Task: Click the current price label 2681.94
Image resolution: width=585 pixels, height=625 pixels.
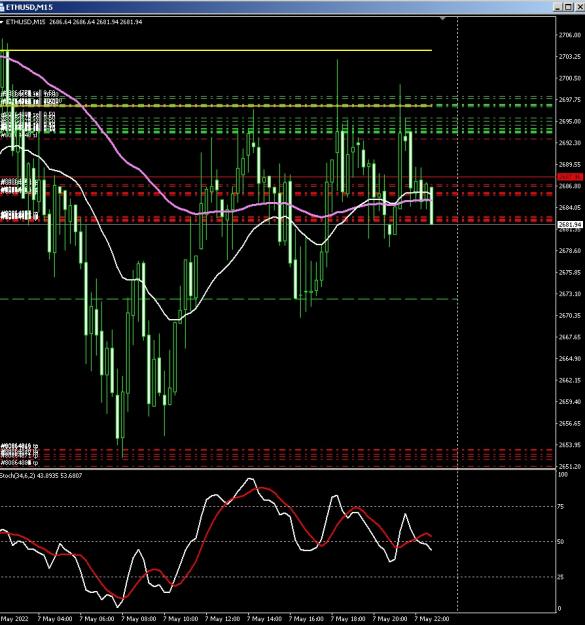Action: point(570,225)
